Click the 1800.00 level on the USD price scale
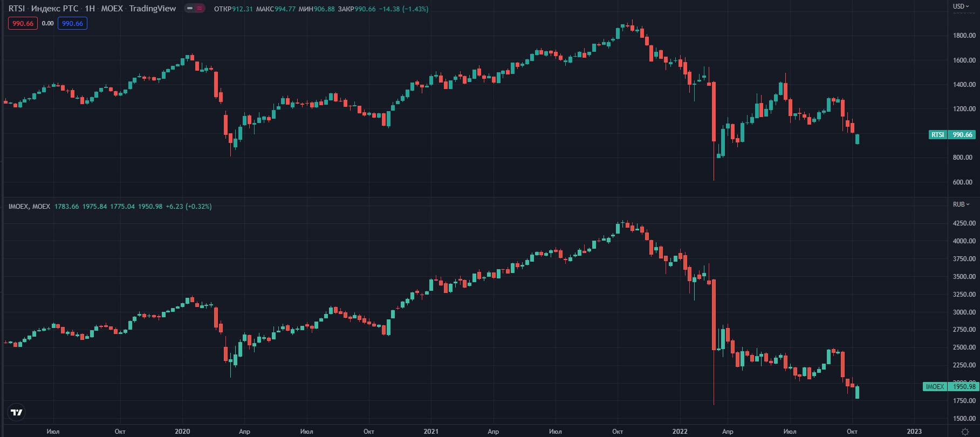The height and width of the screenshot is (437, 980). pyautogui.click(x=964, y=36)
